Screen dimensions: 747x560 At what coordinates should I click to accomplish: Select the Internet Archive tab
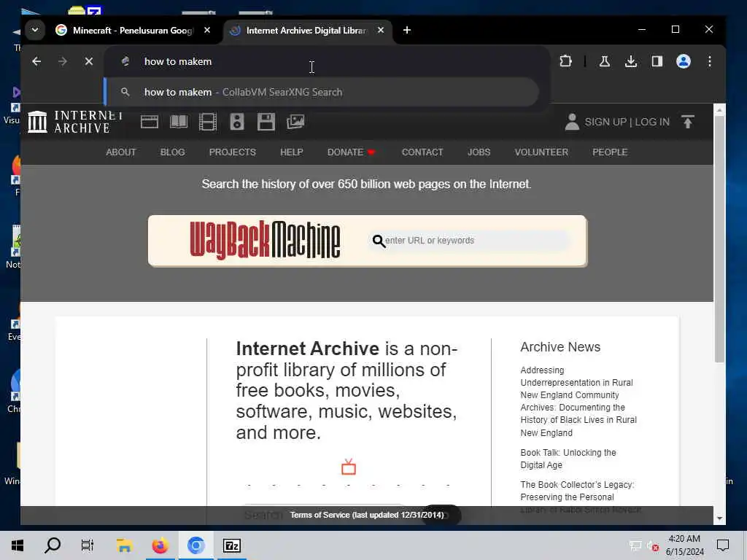tap(306, 31)
